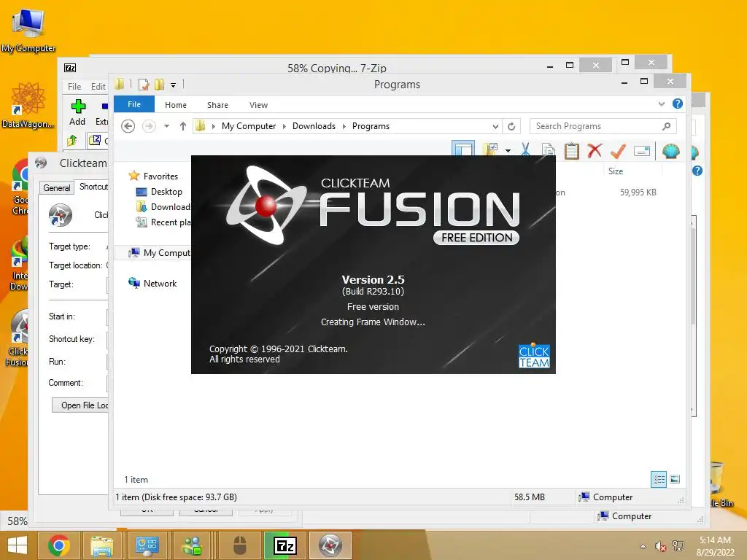Image resolution: width=747 pixels, height=560 pixels.
Task: Click Downloads in the address path
Action: 314,126
